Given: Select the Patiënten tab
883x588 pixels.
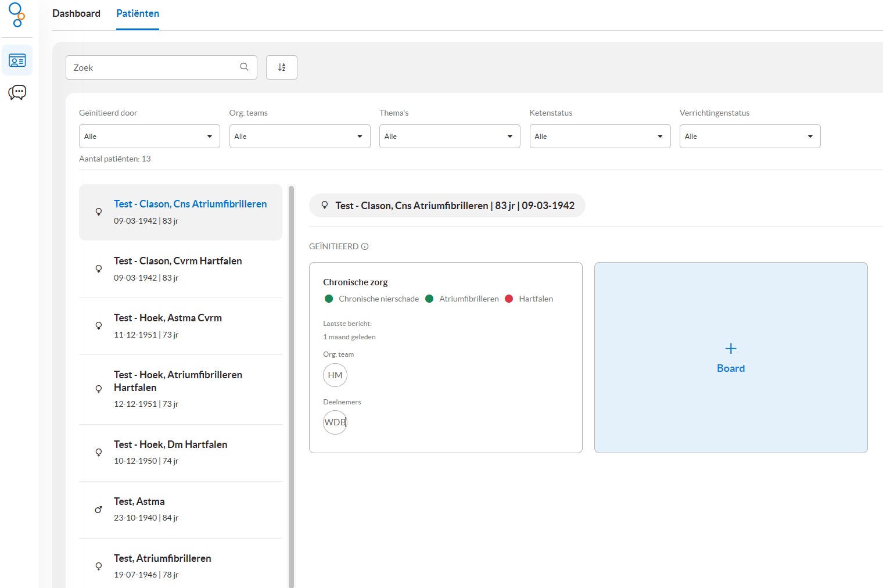Looking at the screenshot, I should 138,13.
